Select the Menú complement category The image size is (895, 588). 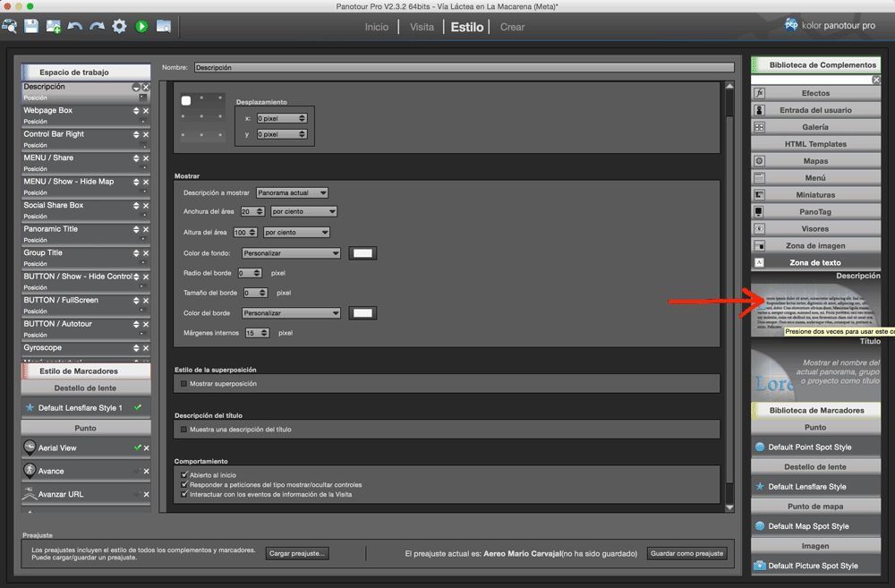pos(815,177)
